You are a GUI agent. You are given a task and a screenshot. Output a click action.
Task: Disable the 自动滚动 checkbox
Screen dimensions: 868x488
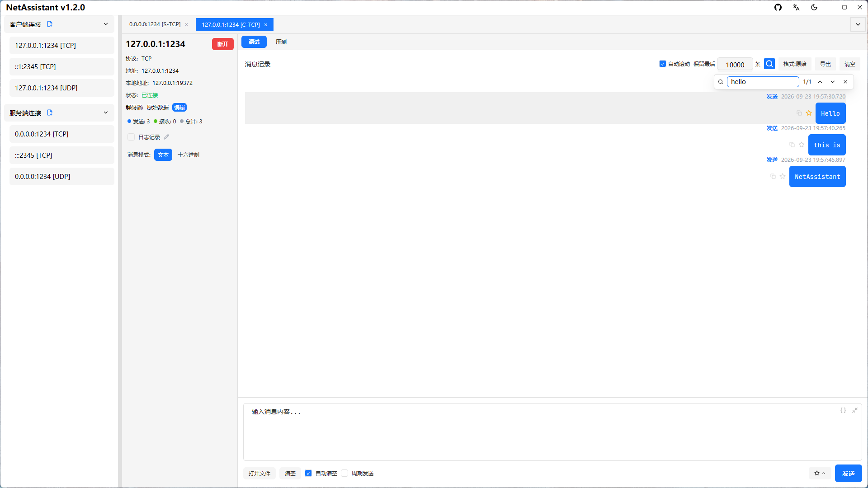coord(663,64)
